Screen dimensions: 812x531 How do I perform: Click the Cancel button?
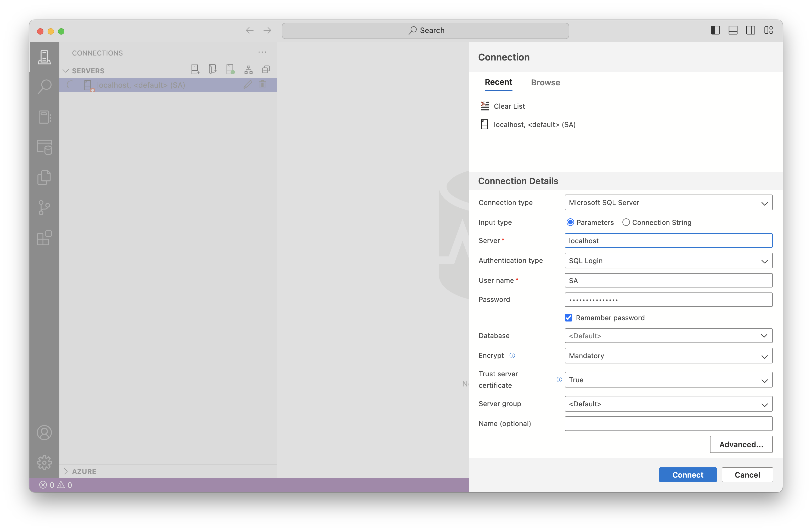click(747, 475)
